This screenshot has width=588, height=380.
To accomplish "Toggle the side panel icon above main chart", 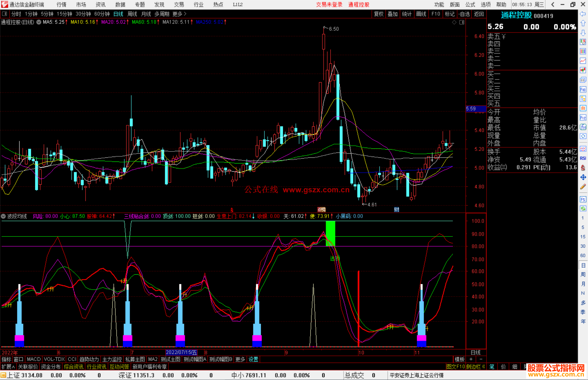I will tap(462, 22).
